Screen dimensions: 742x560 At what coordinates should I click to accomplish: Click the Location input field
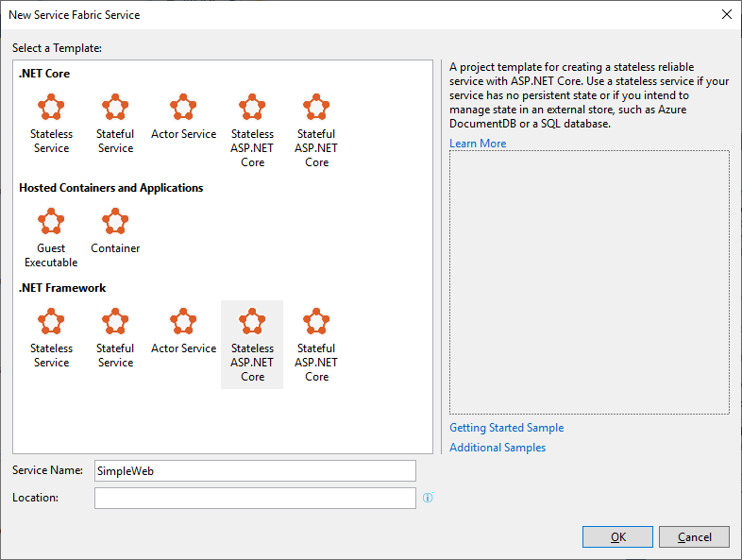(x=255, y=499)
